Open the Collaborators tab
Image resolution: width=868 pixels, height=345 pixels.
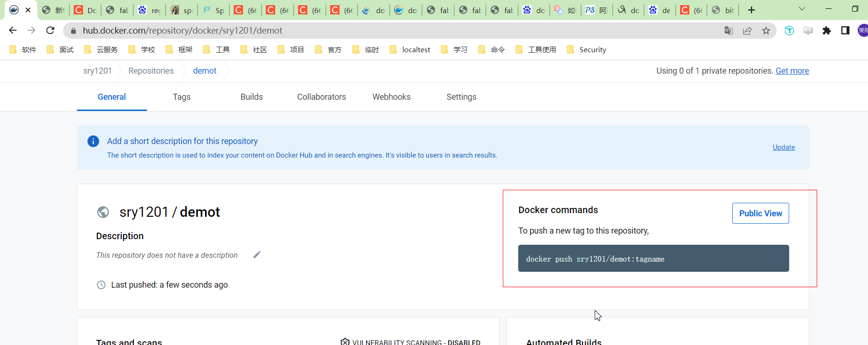(322, 97)
